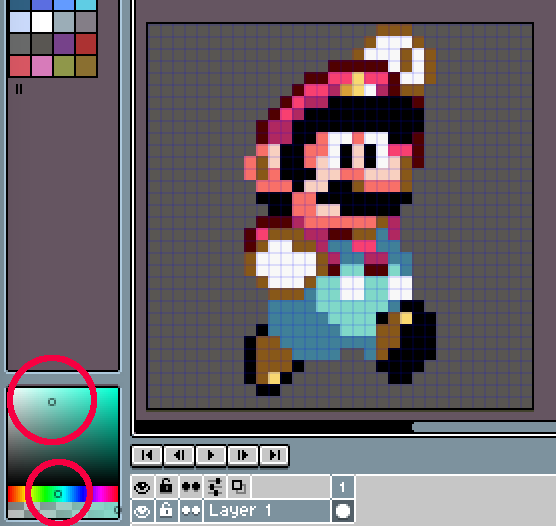
Task: Toggle visibility of all layers in timeline header
Action: point(142,487)
